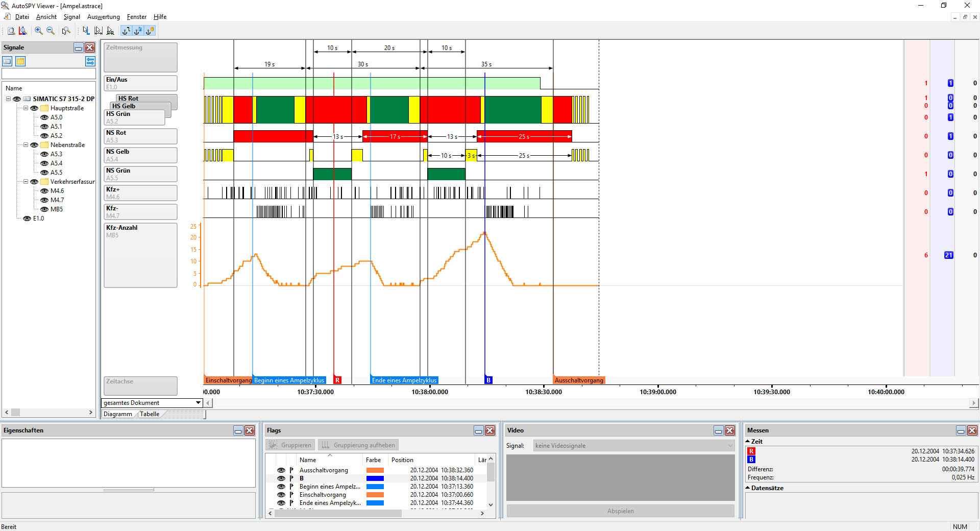Click the Gruppieren button in Flags

click(x=290, y=445)
